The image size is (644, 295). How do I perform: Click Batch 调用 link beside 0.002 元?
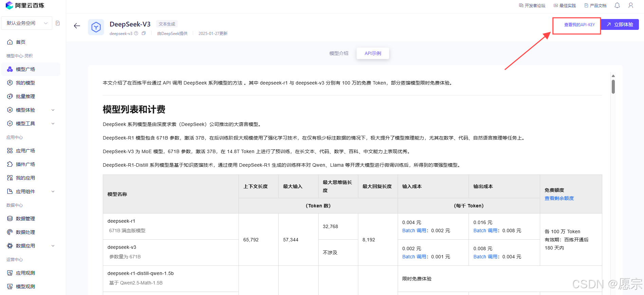[414, 231]
